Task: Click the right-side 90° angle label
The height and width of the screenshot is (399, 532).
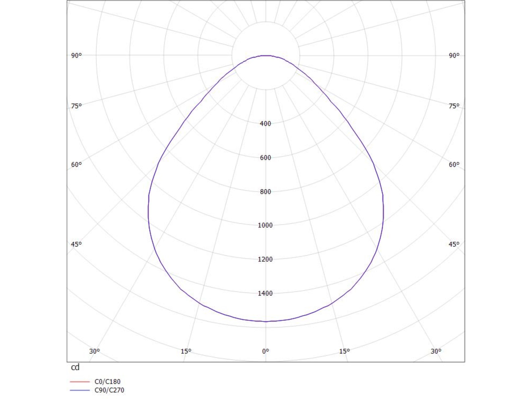Action: pyautogui.click(x=454, y=56)
